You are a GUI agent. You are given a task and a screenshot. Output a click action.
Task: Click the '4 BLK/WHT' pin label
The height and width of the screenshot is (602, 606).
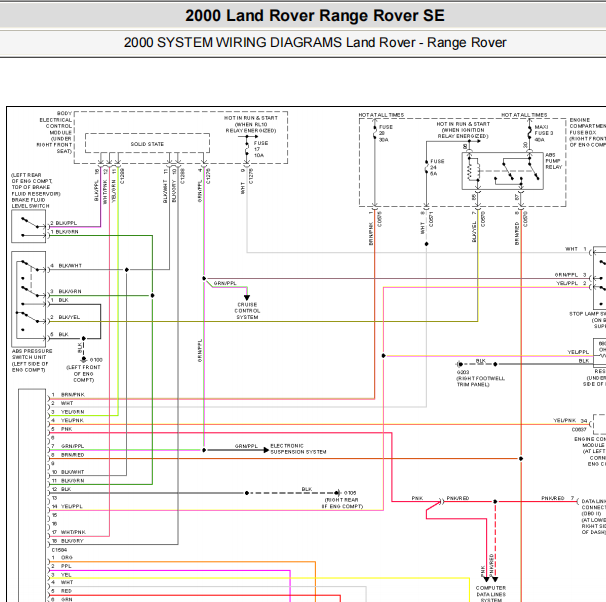coord(66,265)
